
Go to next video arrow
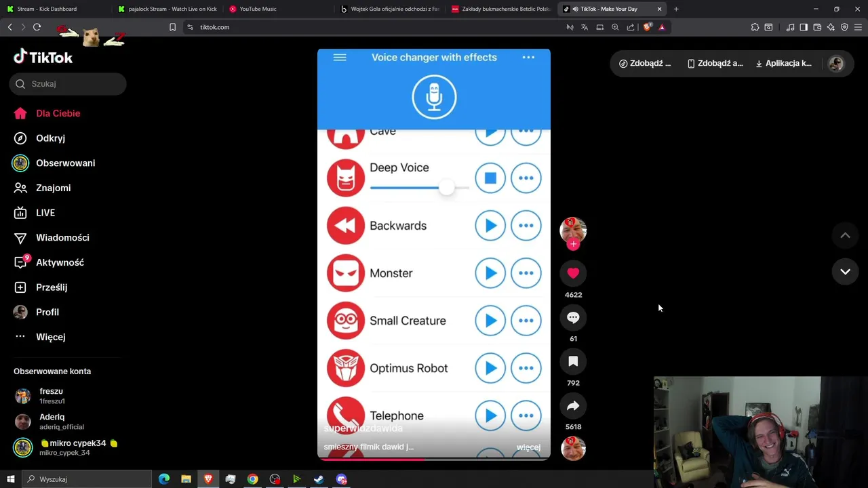(845, 272)
